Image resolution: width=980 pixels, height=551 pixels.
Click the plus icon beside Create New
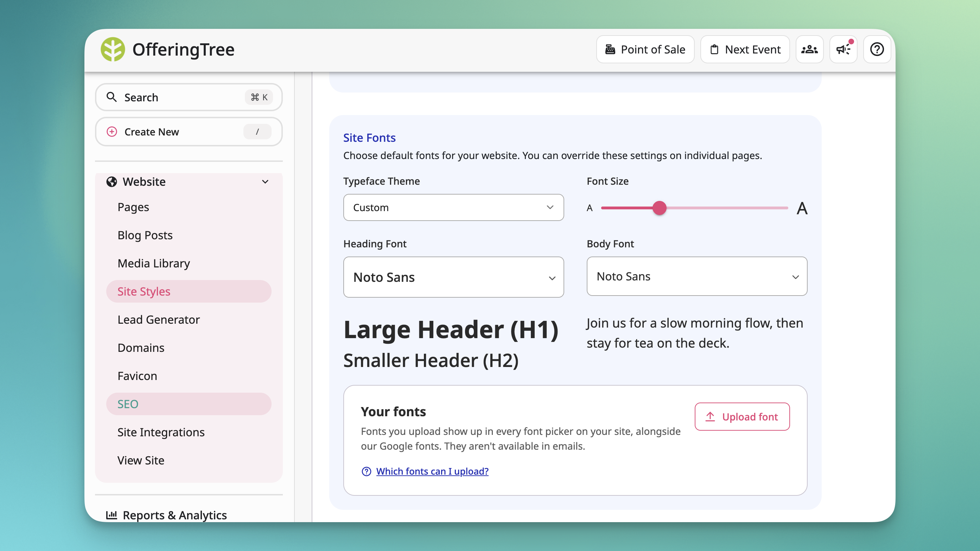coord(112,132)
